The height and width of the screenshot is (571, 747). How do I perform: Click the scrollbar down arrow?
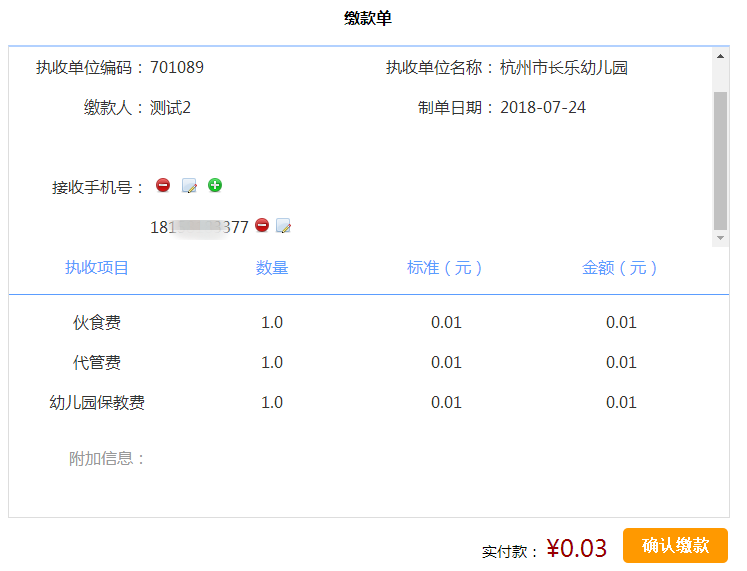pyautogui.click(x=720, y=238)
